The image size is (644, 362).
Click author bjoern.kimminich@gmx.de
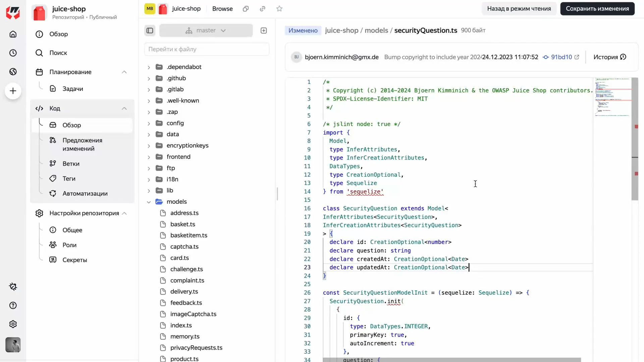tap(341, 57)
